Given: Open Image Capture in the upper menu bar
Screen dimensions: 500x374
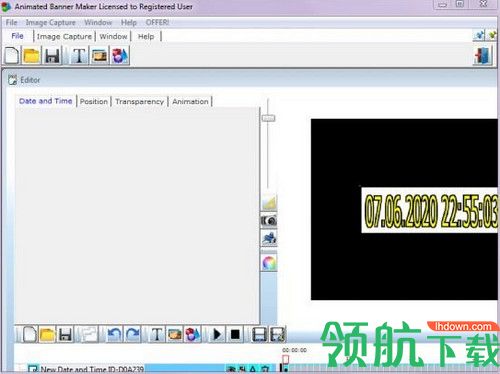Looking at the screenshot, I should pyautogui.click(x=51, y=22).
